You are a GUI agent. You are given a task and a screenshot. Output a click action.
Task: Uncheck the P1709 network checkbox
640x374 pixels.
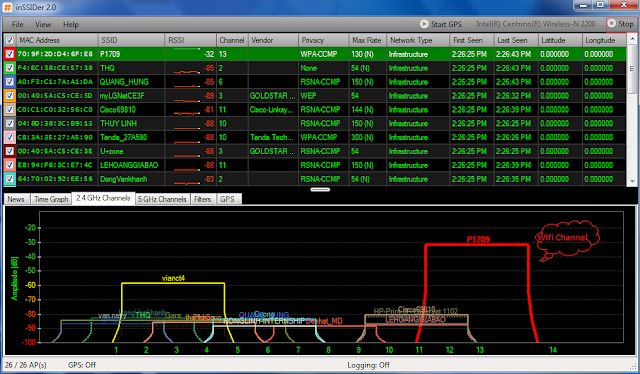(10, 54)
